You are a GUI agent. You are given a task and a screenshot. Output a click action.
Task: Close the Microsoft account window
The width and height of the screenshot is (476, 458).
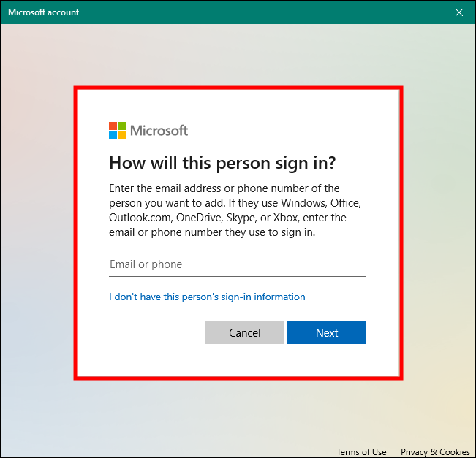459,12
